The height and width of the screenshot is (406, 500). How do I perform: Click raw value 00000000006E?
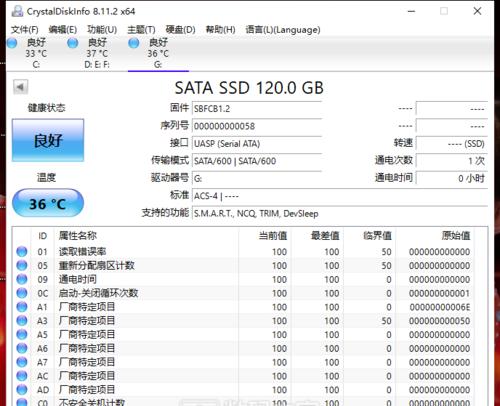coord(440,307)
